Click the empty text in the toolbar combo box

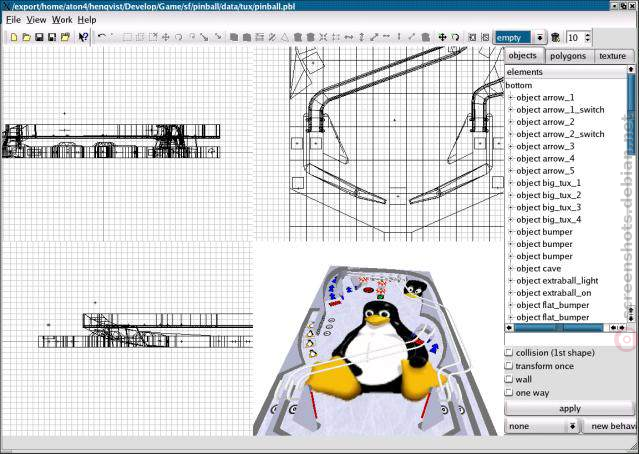(509, 38)
